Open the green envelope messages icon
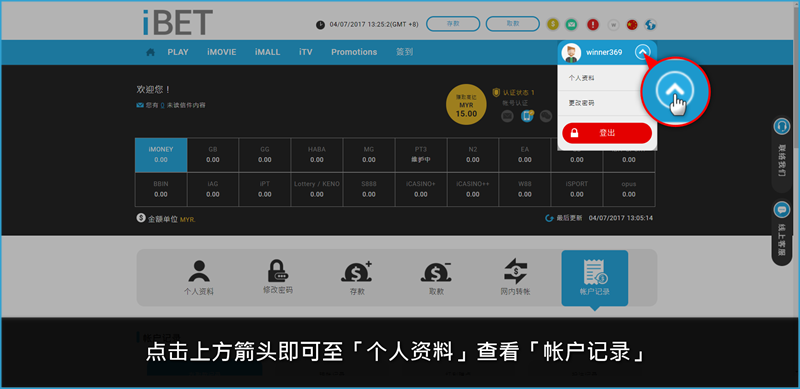This screenshot has width=800, height=389. pos(571,24)
